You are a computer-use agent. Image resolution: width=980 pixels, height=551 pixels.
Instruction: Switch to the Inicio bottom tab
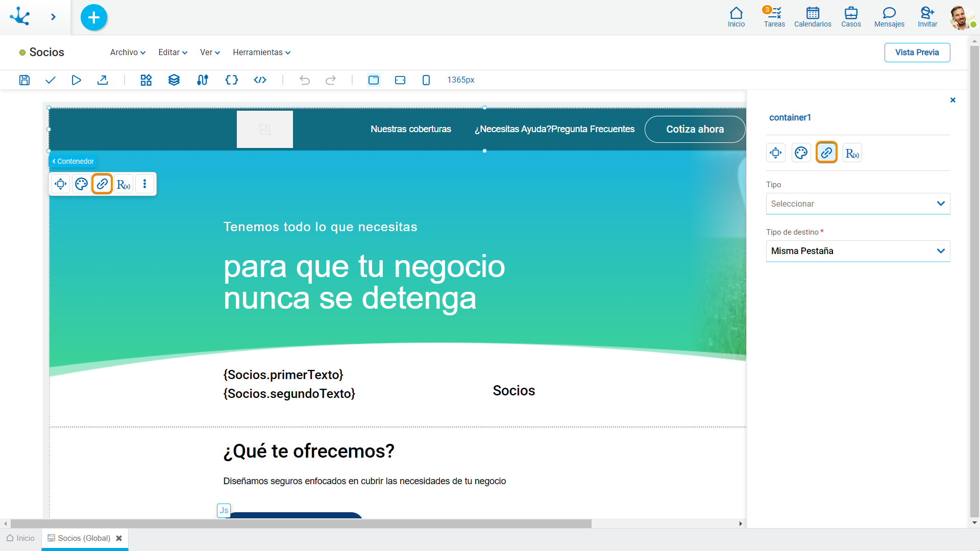[x=20, y=538]
